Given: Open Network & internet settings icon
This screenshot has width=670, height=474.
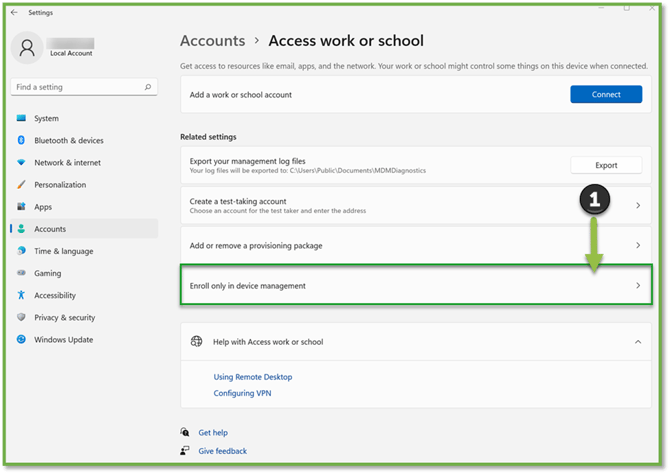Looking at the screenshot, I should point(20,163).
